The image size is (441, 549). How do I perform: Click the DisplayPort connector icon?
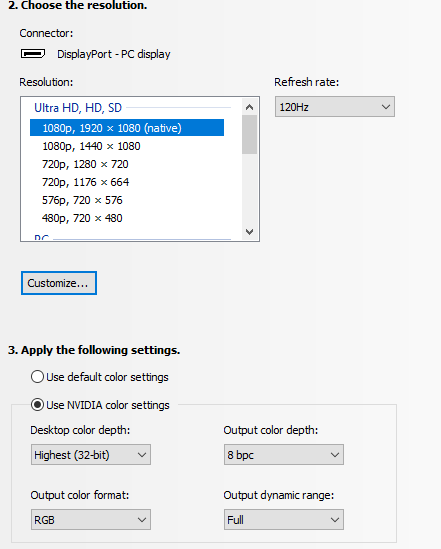tap(33, 54)
